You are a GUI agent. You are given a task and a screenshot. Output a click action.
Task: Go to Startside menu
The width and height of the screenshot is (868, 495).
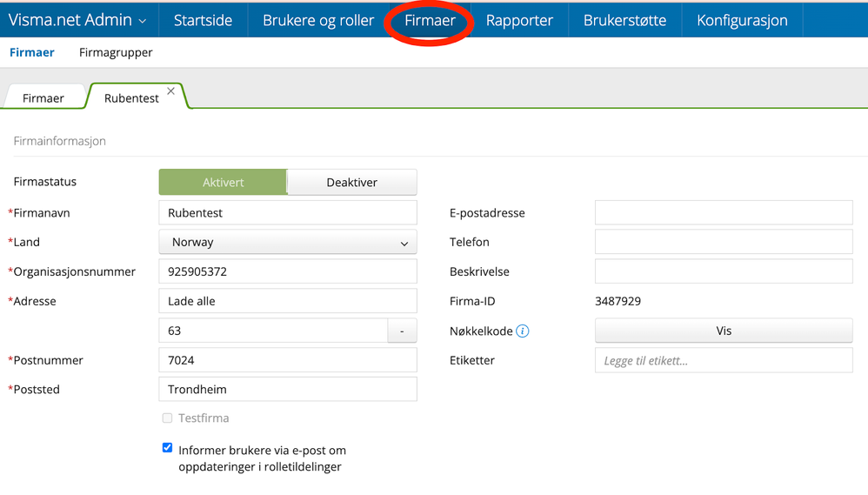click(x=204, y=21)
